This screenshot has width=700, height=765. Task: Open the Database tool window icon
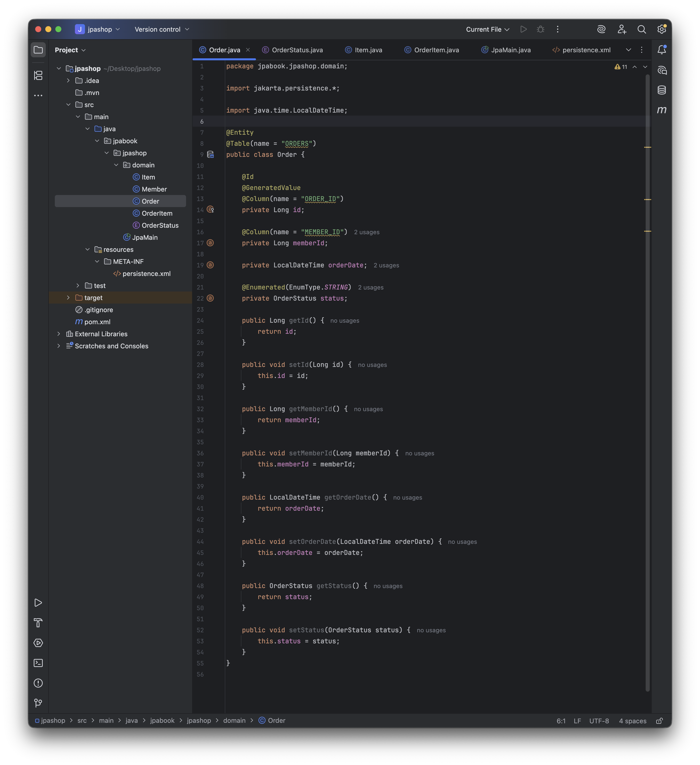pyautogui.click(x=661, y=90)
